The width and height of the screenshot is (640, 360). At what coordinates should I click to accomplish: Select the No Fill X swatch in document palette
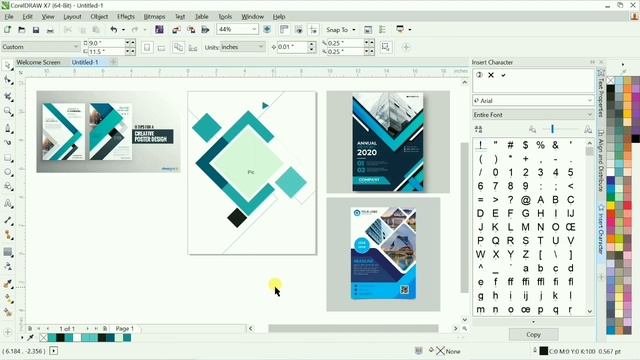[44, 338]
